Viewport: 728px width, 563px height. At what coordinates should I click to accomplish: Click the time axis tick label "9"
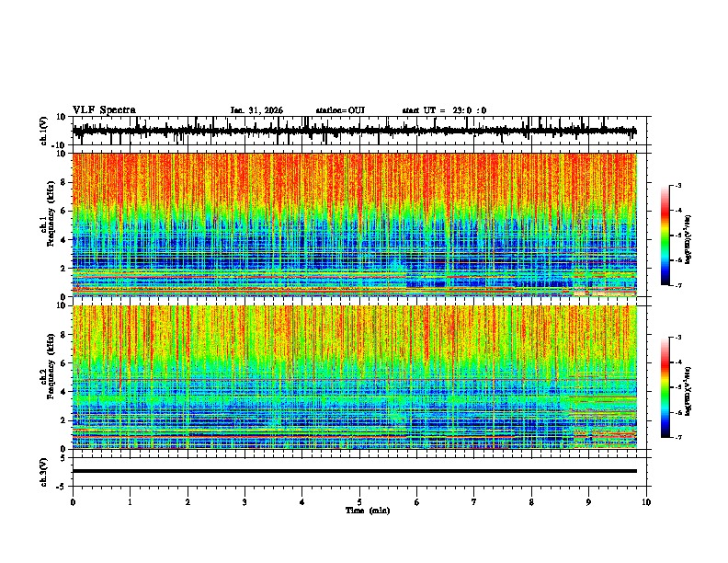point(588,502)
